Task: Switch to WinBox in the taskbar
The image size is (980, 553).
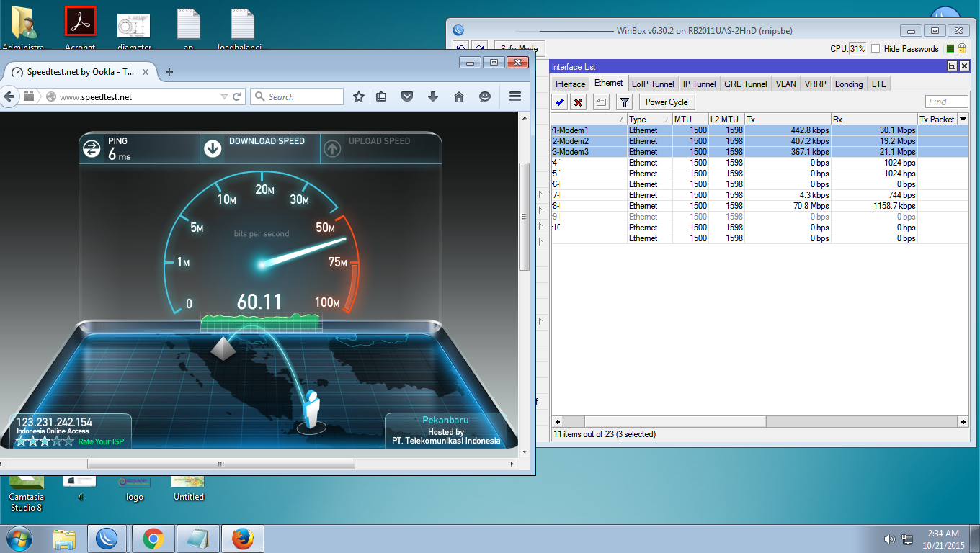Action: 107,539
